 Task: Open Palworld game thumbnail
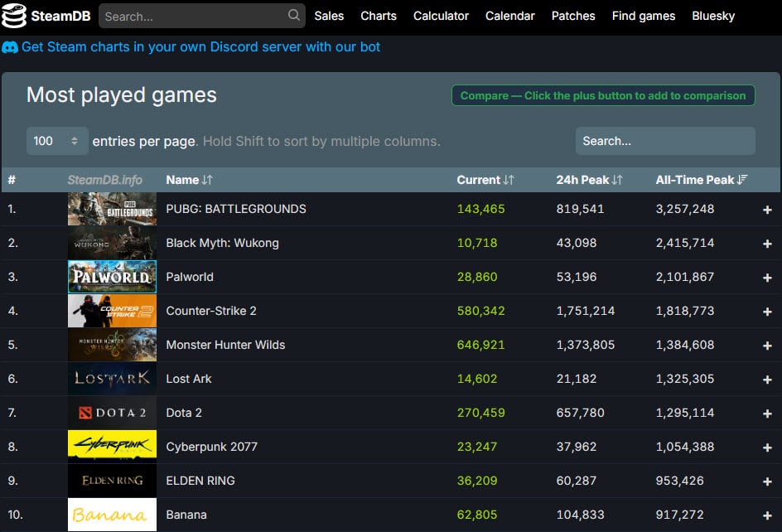click(112, 277)
